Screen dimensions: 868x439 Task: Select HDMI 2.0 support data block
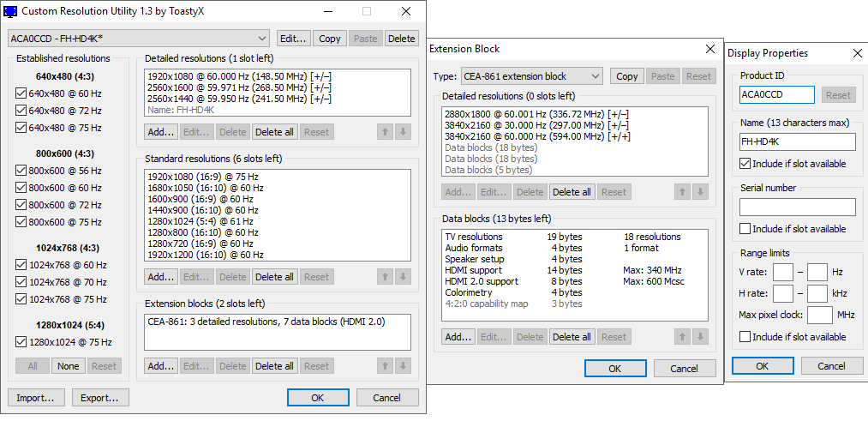click(482, 281)
